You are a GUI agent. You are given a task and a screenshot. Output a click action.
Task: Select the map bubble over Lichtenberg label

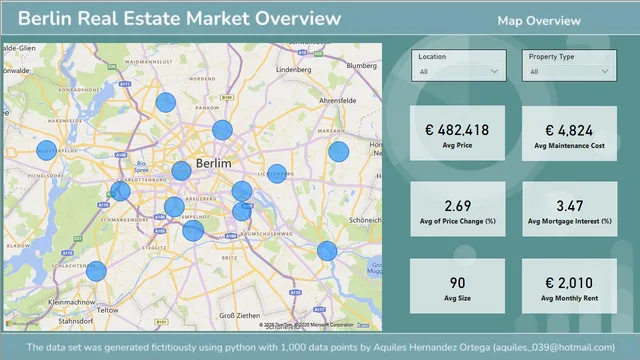[277, 173]
